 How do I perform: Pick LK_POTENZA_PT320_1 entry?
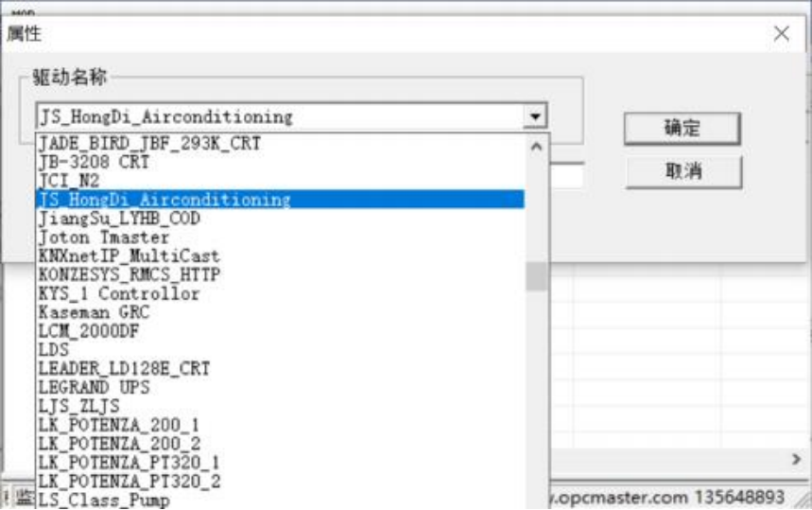(280, 463)
